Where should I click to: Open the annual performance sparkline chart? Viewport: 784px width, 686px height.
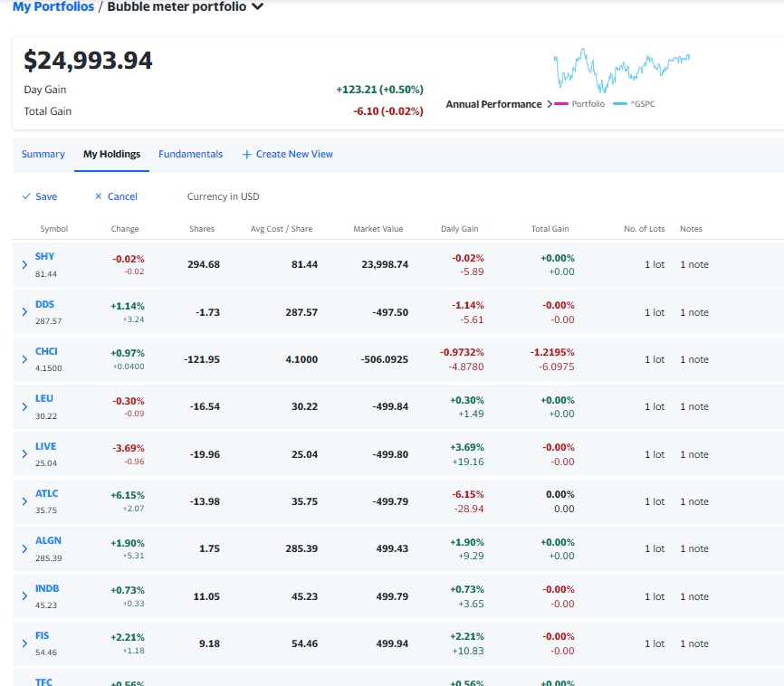click(x=622, y=71)
